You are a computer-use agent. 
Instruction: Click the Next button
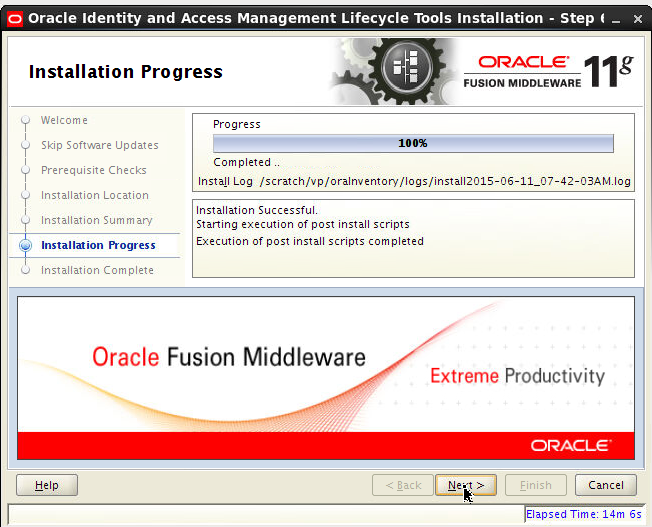click(x=466, y=485)
